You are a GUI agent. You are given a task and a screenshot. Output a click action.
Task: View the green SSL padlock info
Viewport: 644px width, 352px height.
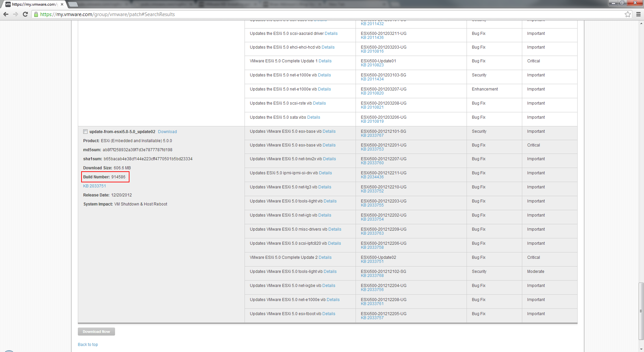[x=36, y=14]
